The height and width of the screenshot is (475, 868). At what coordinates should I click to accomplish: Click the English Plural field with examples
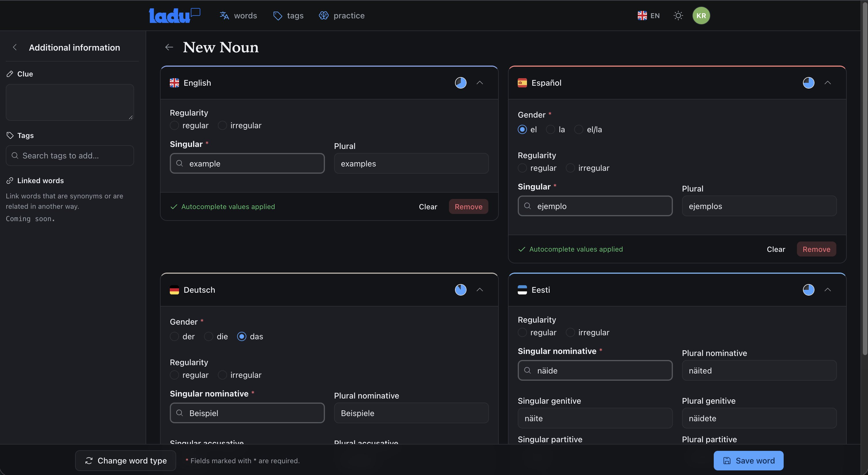[x=411, y=164]
